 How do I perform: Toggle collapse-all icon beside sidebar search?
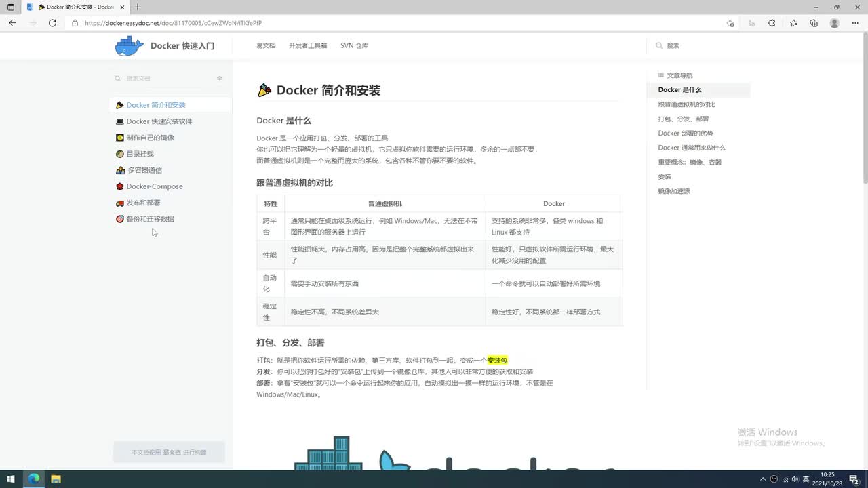click(220, 79)
